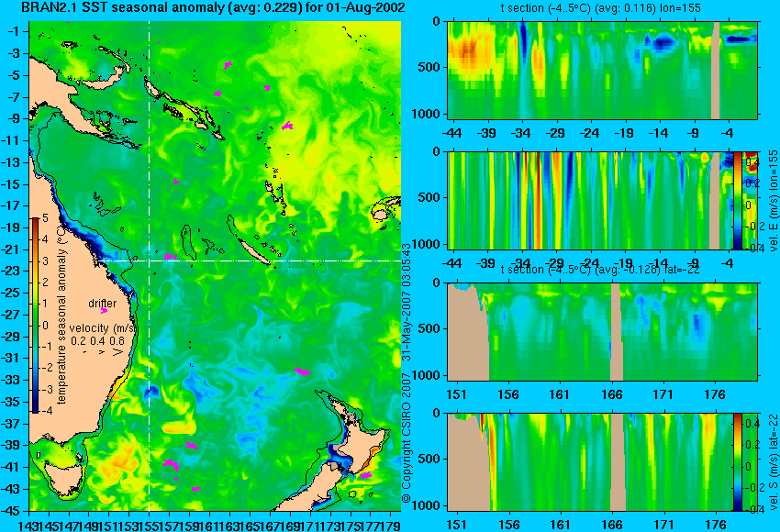This screenshot has width=780, height=532.
Task: Click the vel. S color bar scale
Action: pos(737,462)
